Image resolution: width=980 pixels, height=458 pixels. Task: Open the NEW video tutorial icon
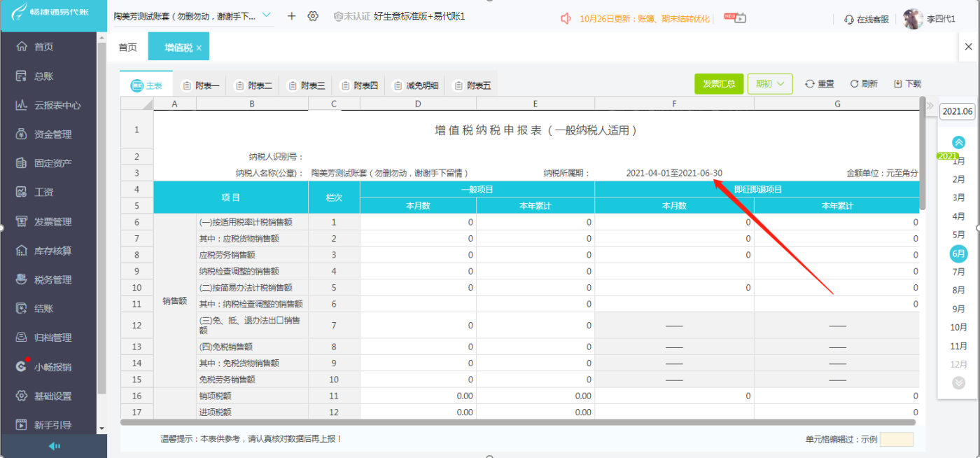pyautogui.click(x=736, y=18)
